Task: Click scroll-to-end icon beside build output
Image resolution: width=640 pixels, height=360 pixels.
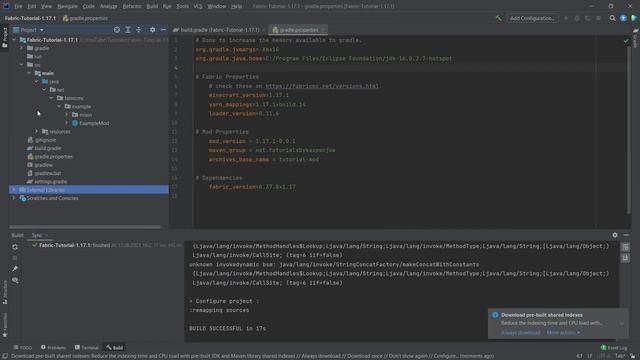Action: [625, 258]
